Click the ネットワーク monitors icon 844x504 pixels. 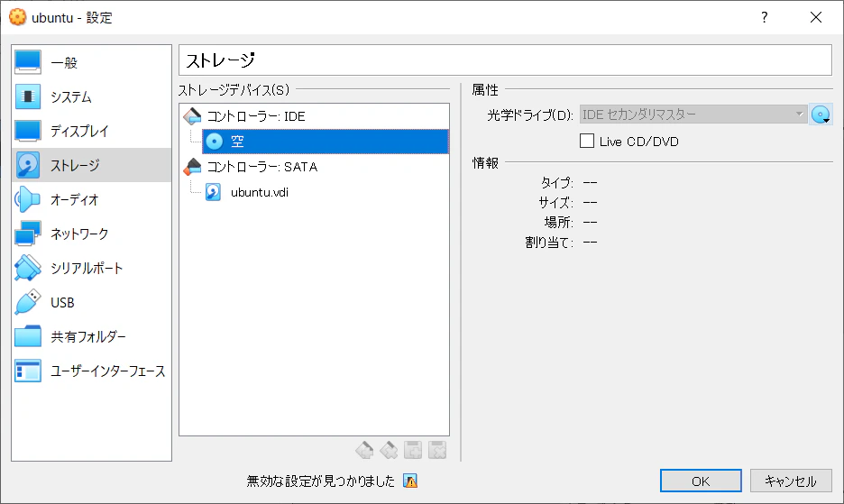(28, 234)
